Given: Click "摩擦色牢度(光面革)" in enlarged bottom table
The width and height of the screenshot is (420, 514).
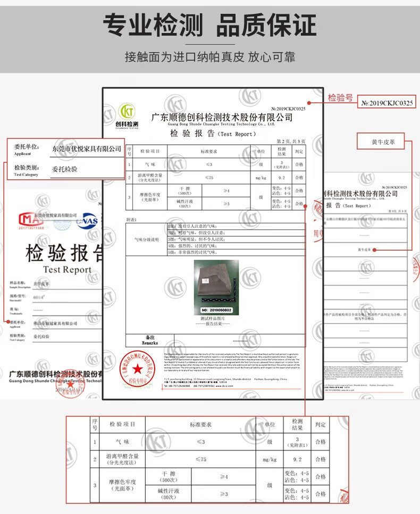Looking at the screenshot, I should tap(122, 485).
